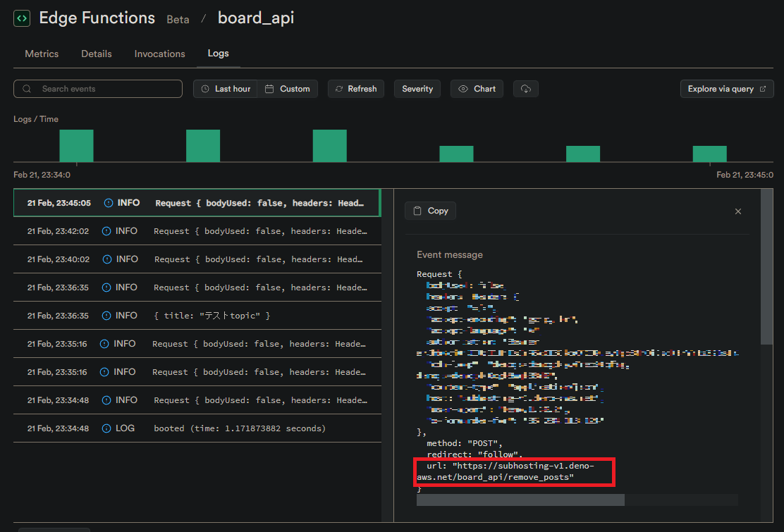Image resolution: width=784 pixels, height=532 pixels.
Task: Open the Invocations tab
Action: [x=159, y=54]
